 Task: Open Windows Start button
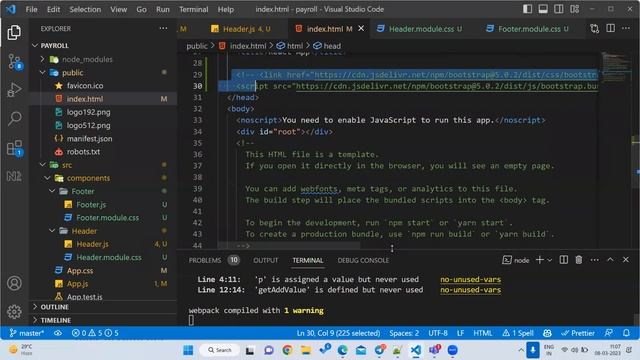click(188, 350)
